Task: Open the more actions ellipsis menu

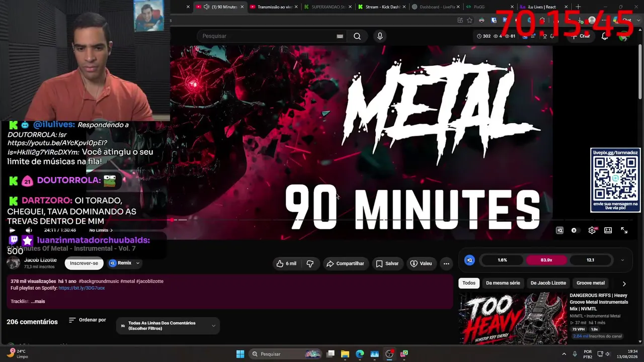Action: 446,263
